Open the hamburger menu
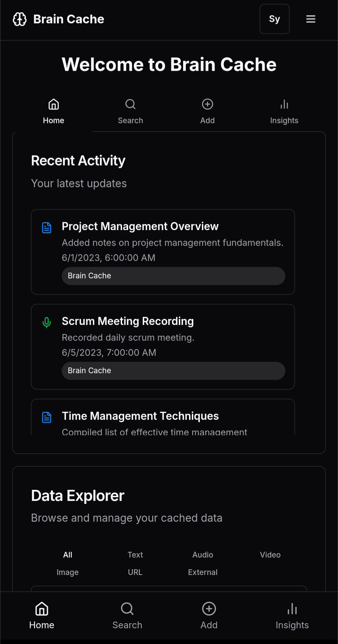This screenshot has height=644, width=338. tap(311, 19)
